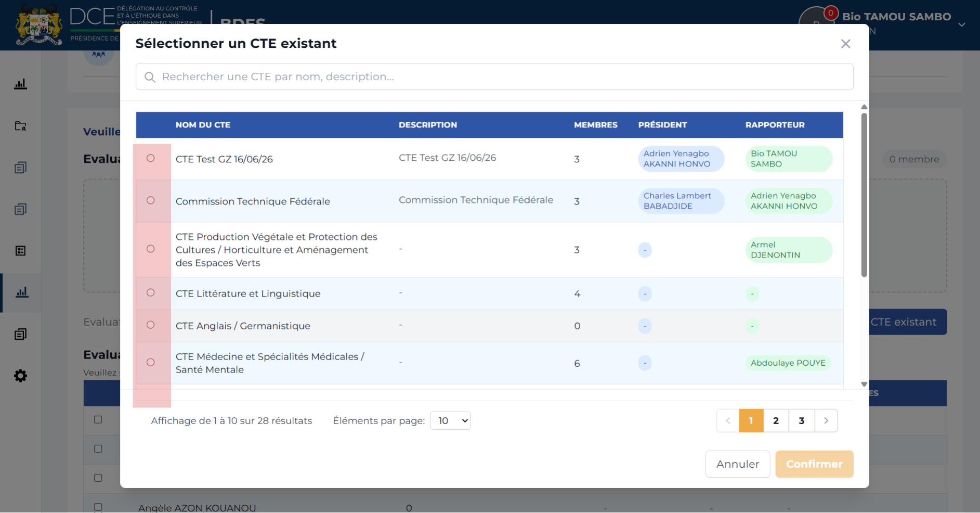Viewport: 980px width, 513px height.
Task: Pick CTE Anglais / Germanistique radio button
Action: (x=151, y=325)
